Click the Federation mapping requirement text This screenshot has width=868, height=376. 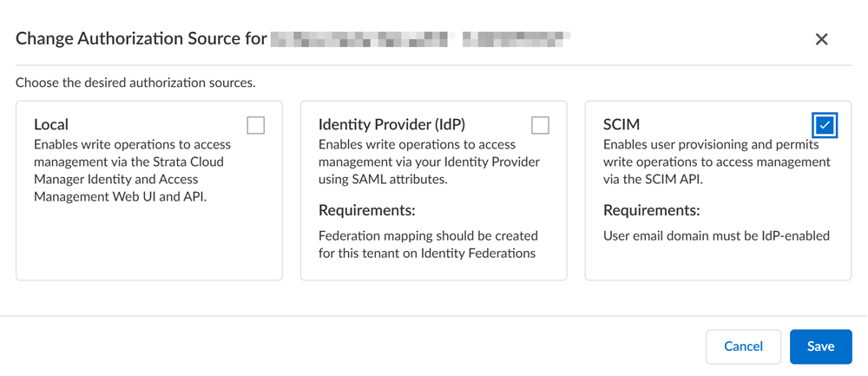click(x=429, y=244)
